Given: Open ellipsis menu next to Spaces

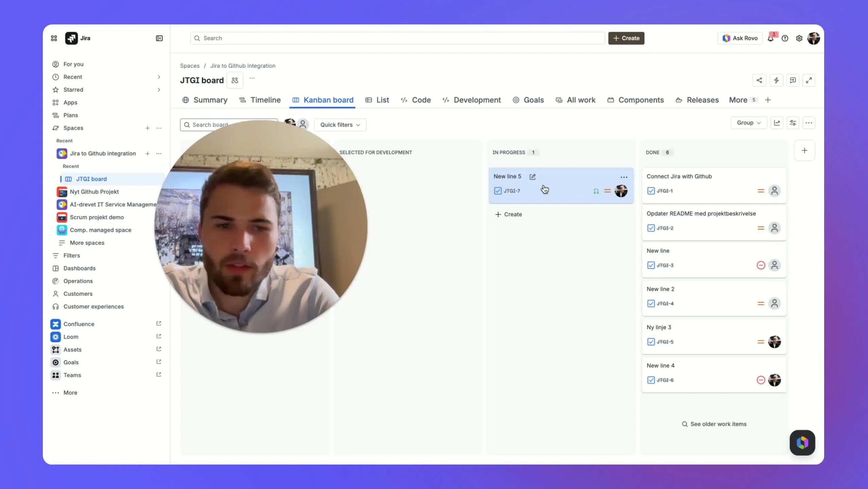Looking at the screenshot, I should click(159, 128).
